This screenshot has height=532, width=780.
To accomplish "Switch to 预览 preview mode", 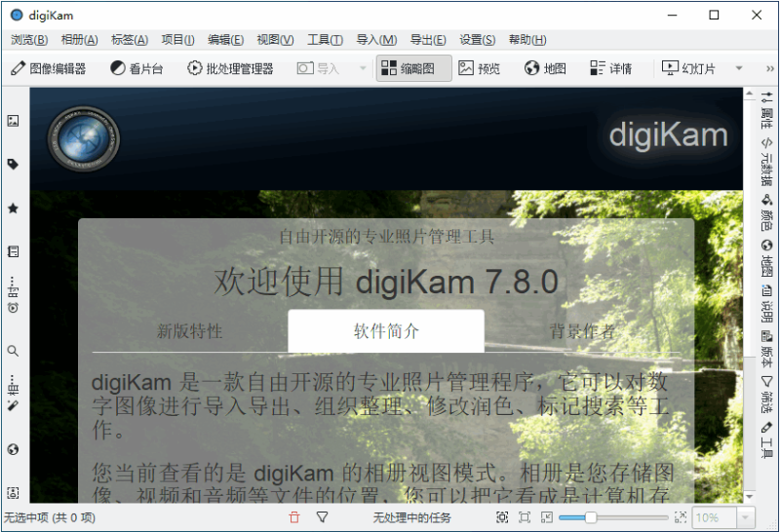I will click(480, 68).
